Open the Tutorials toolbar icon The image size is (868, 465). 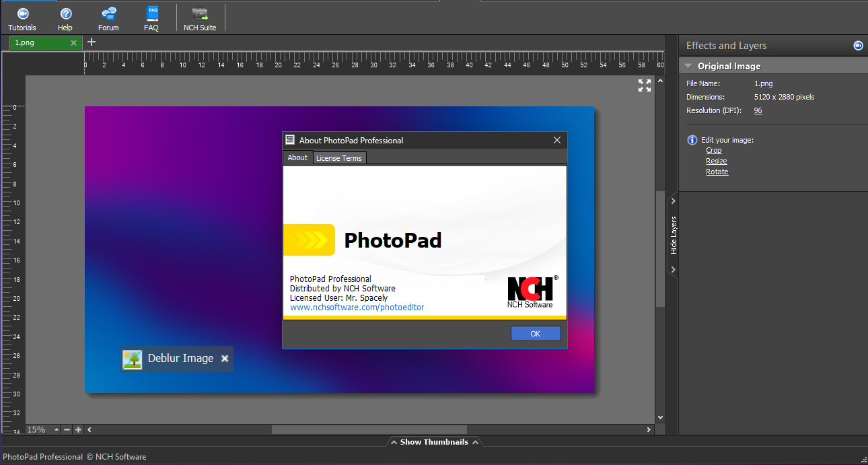[x=22, y=19]
